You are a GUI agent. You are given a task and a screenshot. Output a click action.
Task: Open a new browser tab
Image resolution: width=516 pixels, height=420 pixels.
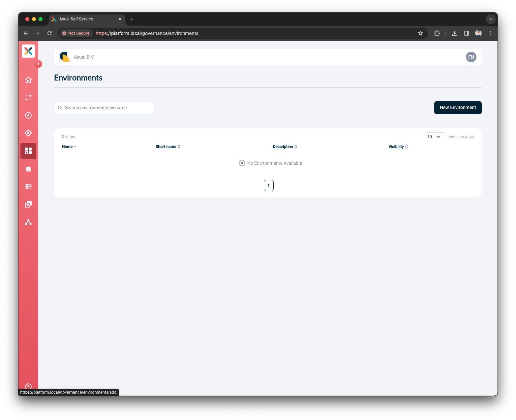coord(132,19)
